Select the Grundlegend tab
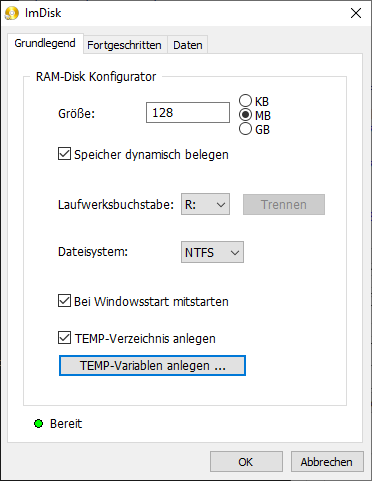 pos(45,43)
